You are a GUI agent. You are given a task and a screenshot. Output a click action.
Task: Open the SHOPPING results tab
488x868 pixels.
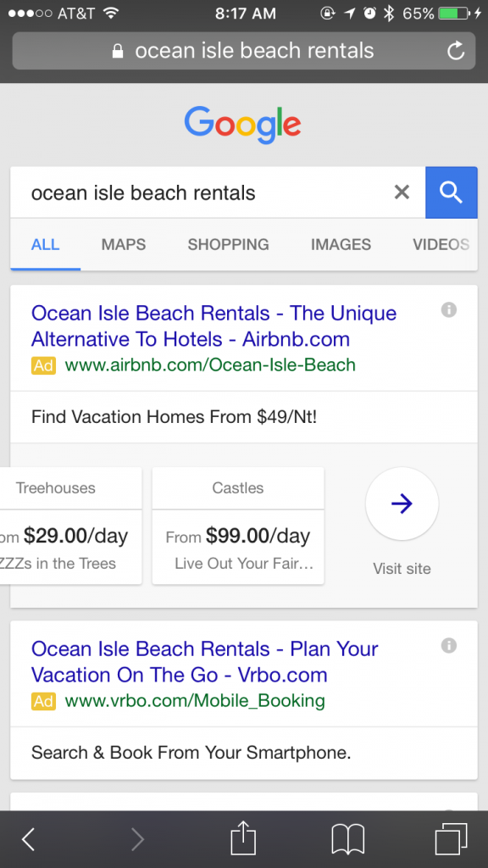(x=228, y=244)
